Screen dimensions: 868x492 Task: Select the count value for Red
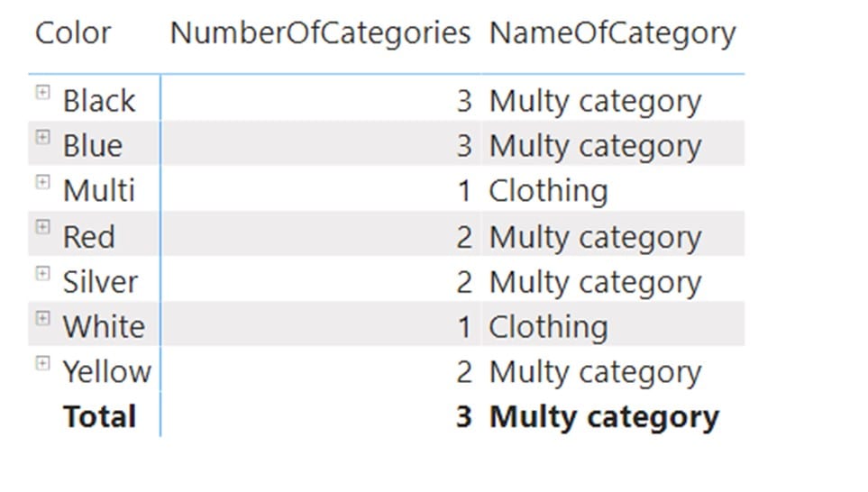pyautogui.click(x=464, y=237)
